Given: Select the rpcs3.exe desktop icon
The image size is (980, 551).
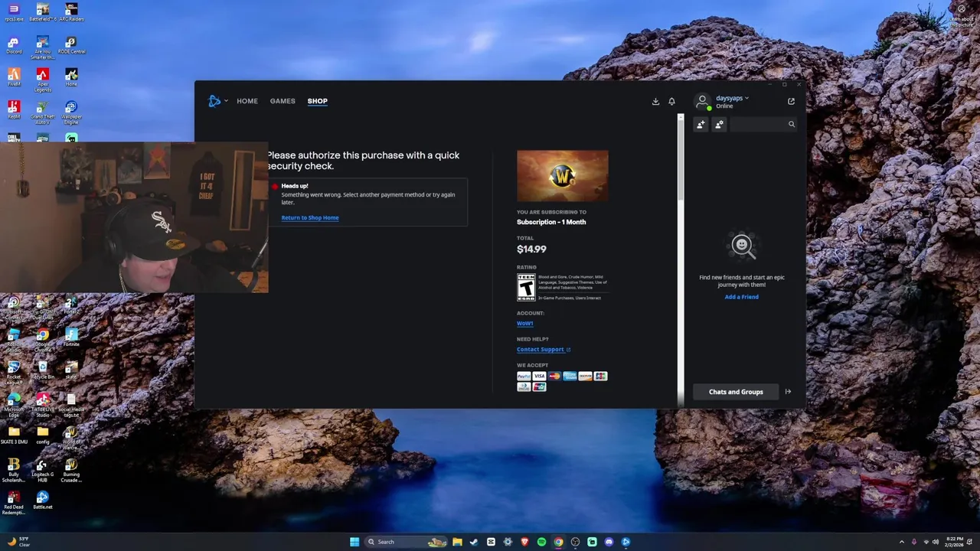Looking at the screenshot, I should [14, 12].
